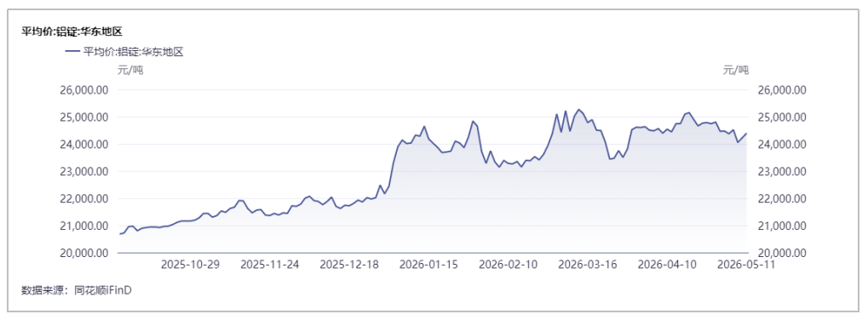Screen dimensions: 868x320
Task: Click right axis value 26,000.00
Action: [x=782, y=90]
